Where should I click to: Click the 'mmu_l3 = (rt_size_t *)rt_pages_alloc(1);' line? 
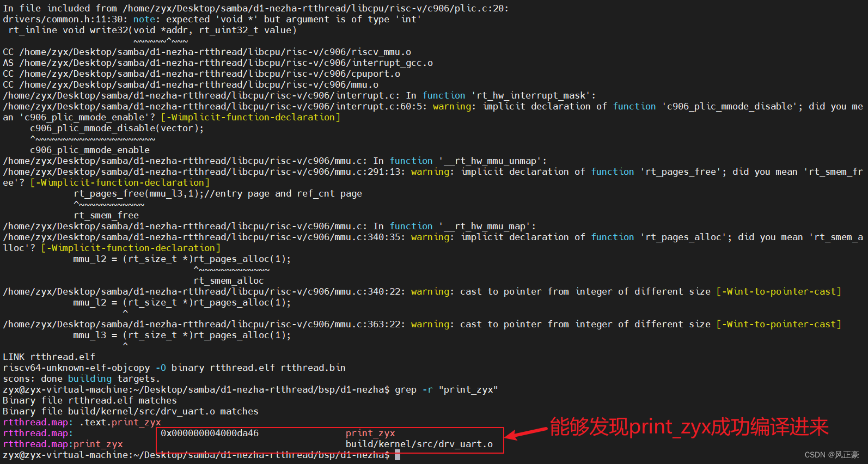click(x=182, y=335)
